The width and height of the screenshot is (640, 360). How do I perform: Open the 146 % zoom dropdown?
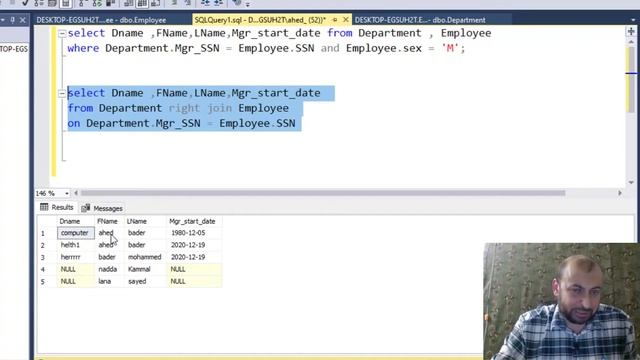66,193
